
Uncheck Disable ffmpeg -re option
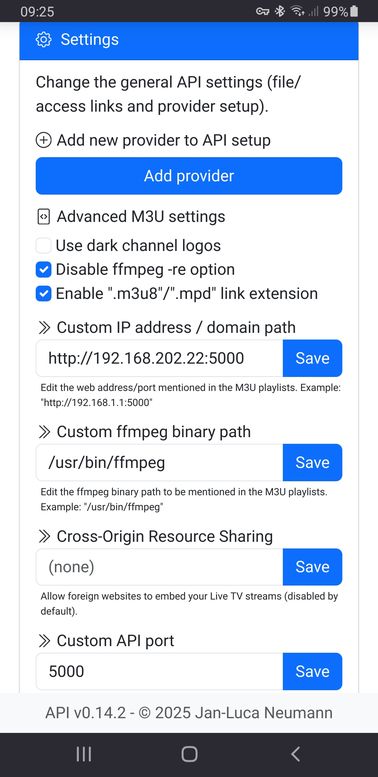pyautogui.click(x=44, y=270)
